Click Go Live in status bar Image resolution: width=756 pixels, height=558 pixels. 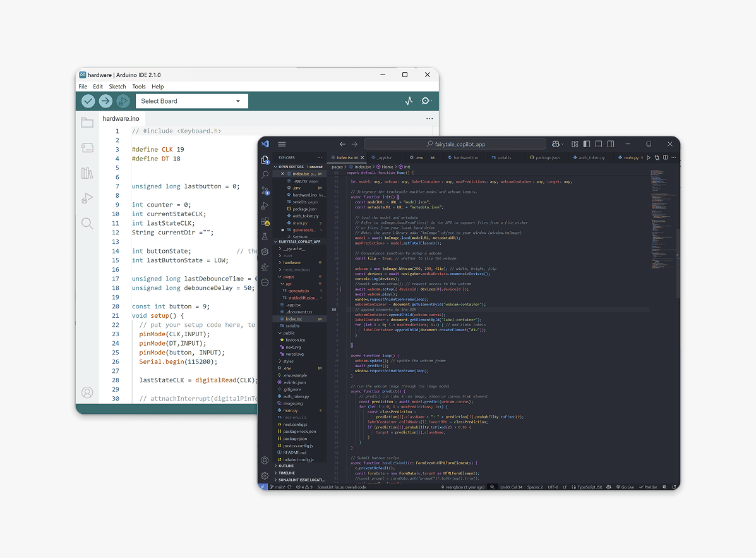(x=625, y=487)
